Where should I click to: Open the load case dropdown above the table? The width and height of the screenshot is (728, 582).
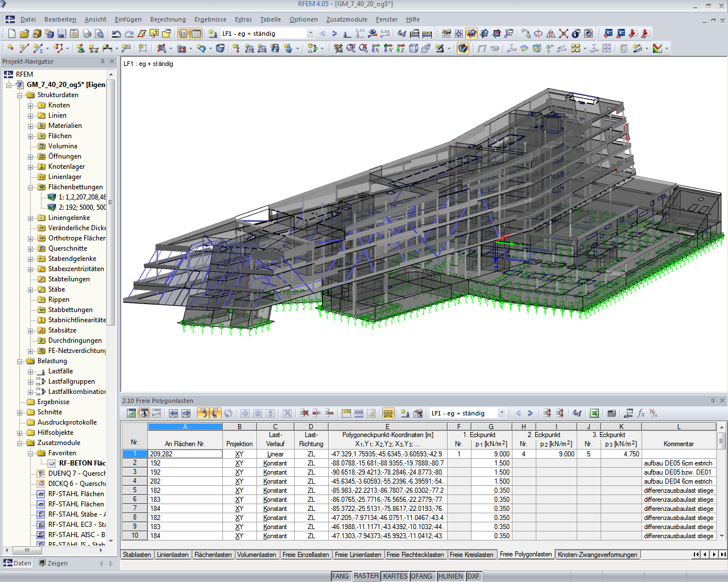(x=503, y=413)
